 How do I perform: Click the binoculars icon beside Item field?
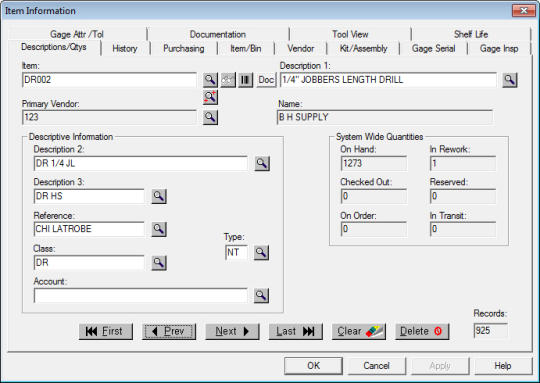[x=228, y=80]
